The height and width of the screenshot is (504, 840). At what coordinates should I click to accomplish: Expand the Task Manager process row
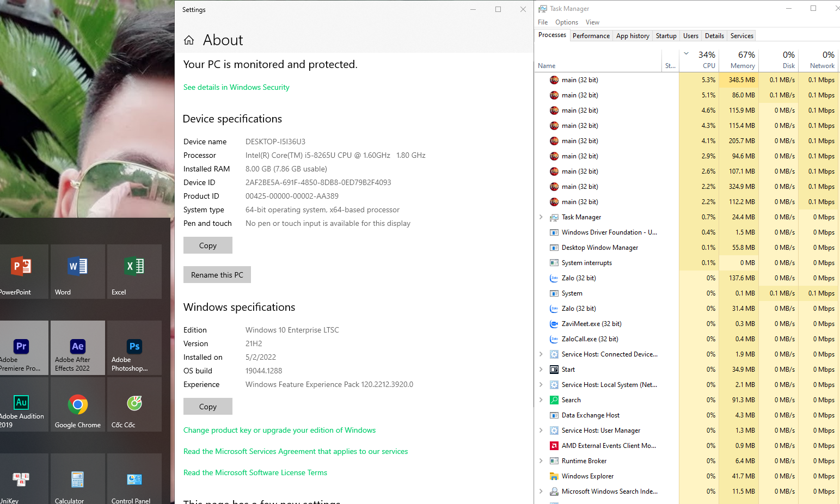(x=541, y=217)
